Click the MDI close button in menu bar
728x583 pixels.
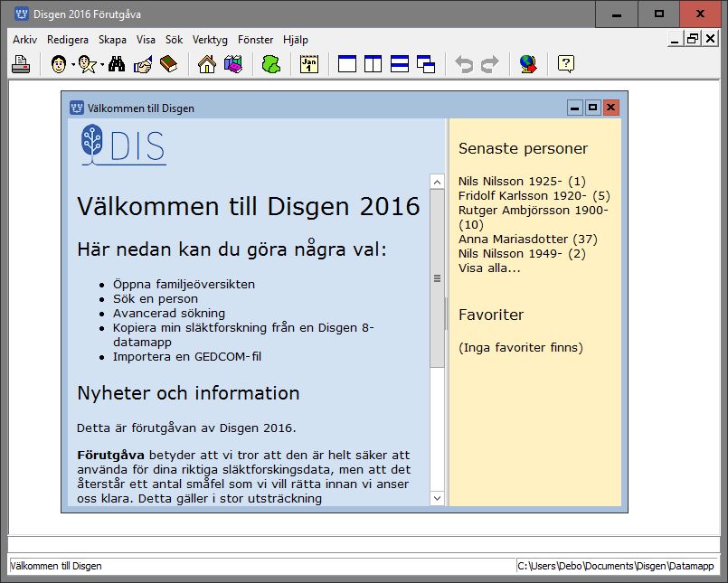coord(710,39)
